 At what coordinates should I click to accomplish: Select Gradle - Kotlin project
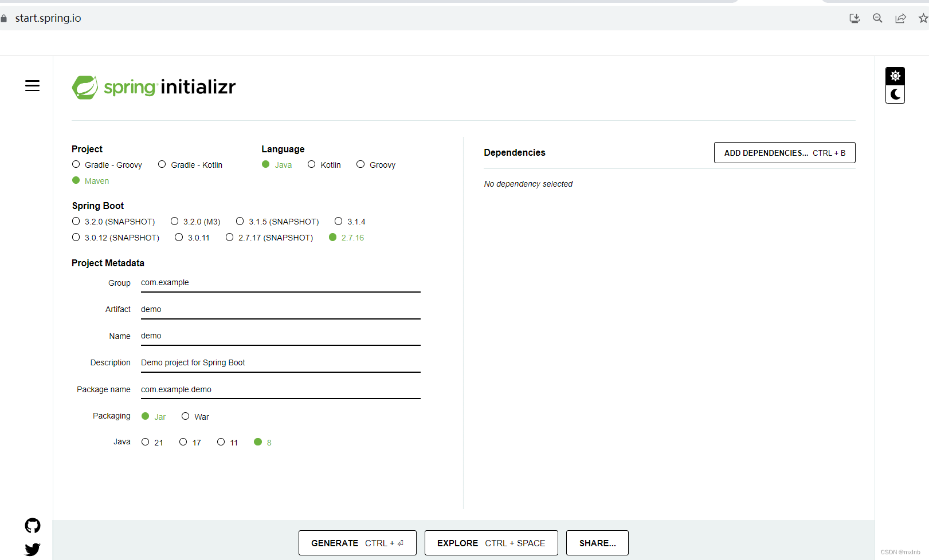tap(190, 165)
